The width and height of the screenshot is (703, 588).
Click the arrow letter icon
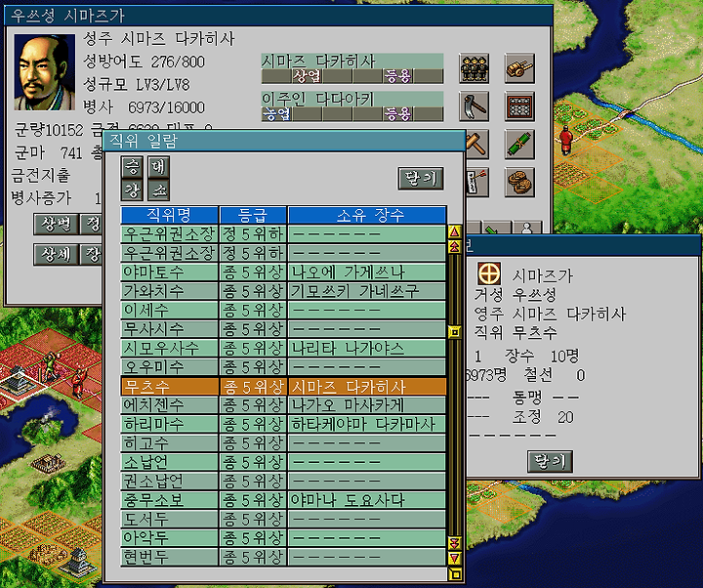pyautogui.click(x=477, y=182)
